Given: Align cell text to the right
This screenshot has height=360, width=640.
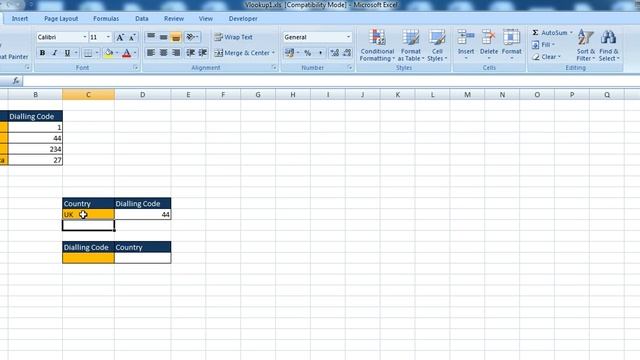Looking at the screenshot, I should point(176,53).
